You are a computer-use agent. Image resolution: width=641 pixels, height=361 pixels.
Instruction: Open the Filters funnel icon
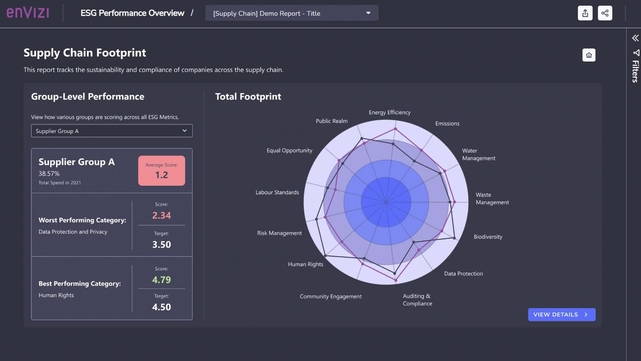(x=636, y=53)
